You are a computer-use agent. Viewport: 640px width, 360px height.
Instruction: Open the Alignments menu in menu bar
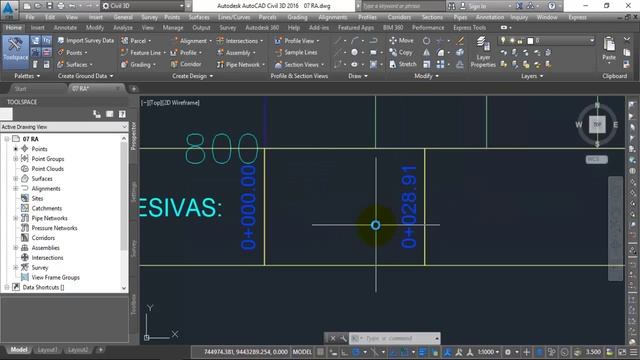click(332, 17)
